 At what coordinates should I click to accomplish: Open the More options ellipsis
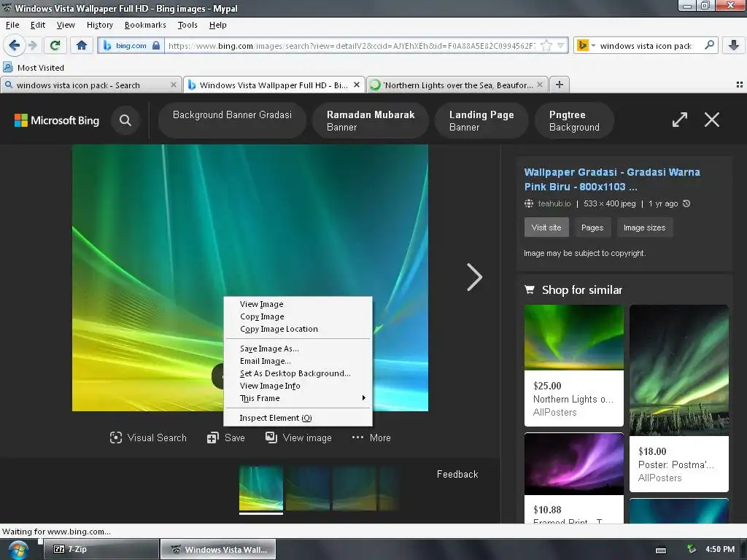pyautogui.click(x=371, y=437)
